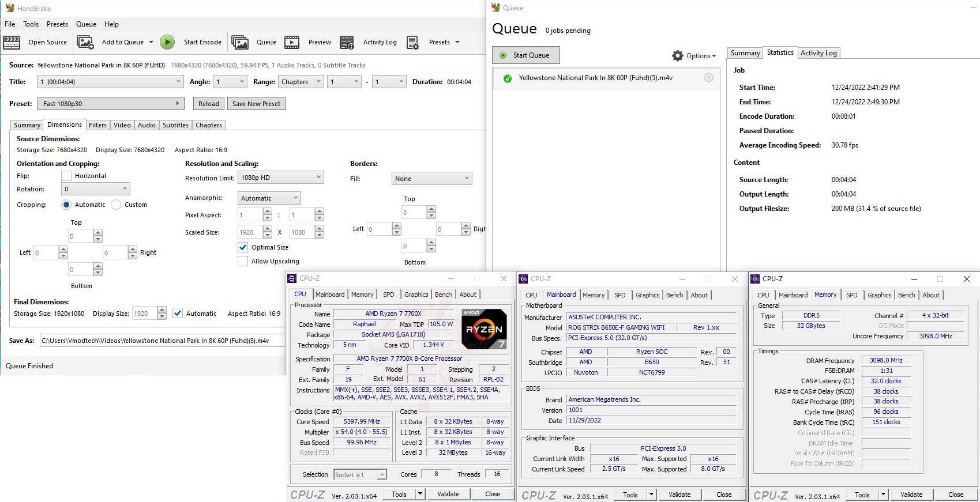This screenshot has width=980, height=502.
Task: Open the Socket #1 selection dropdown
Action: tap(360, 474)
